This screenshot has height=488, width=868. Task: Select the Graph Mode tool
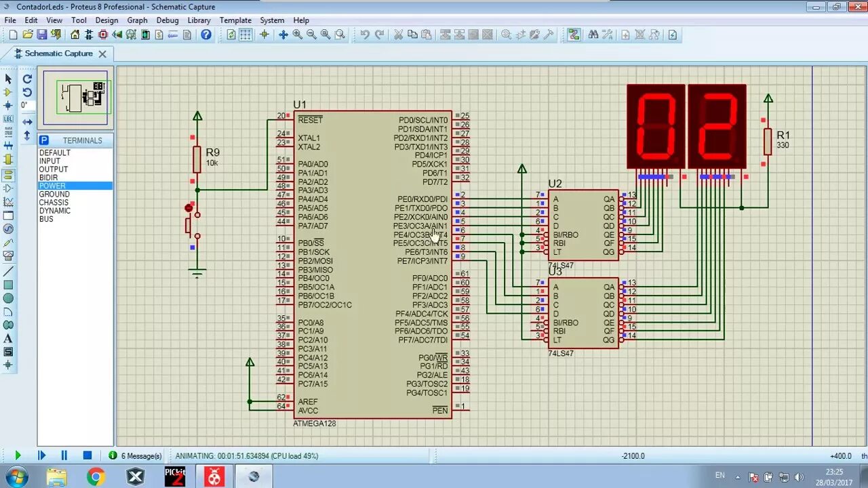point(8,202)
